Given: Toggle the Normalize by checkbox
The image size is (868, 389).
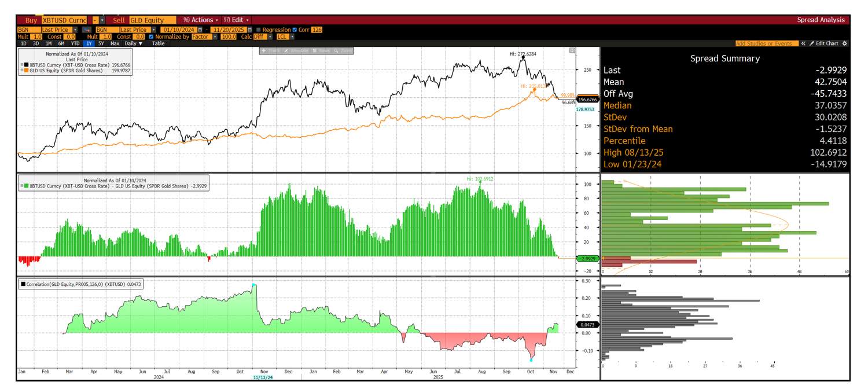Looking at the screenshot, I should click(x=152, y=36).
